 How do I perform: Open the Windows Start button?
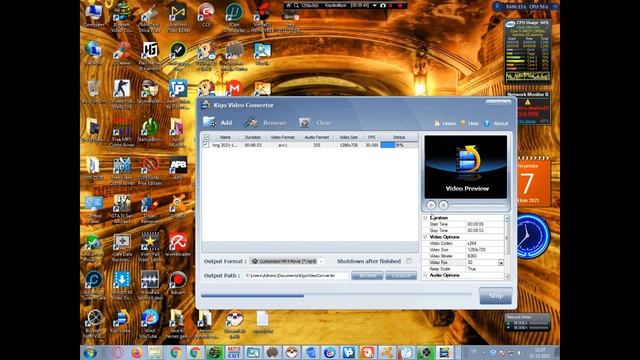tap(90, 352)
